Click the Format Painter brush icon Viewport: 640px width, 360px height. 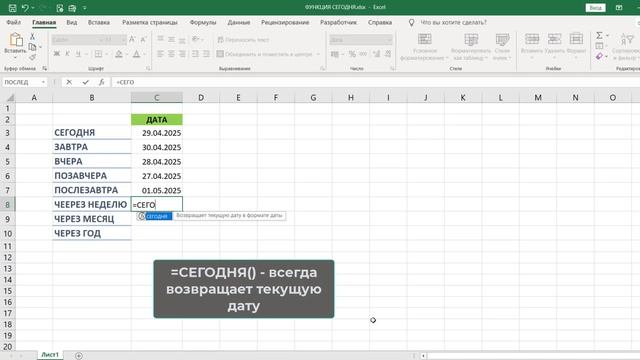coord(33,57)
